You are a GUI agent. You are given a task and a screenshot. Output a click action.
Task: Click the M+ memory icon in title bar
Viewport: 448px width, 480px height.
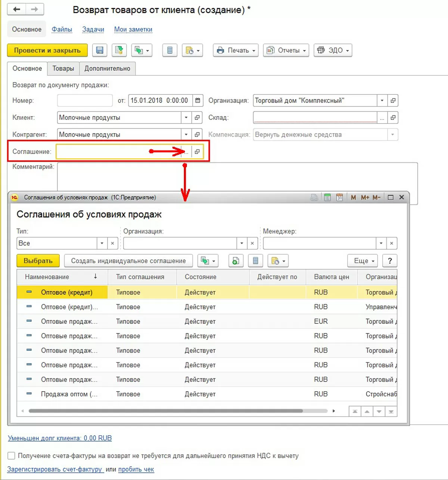click(365, 197)
